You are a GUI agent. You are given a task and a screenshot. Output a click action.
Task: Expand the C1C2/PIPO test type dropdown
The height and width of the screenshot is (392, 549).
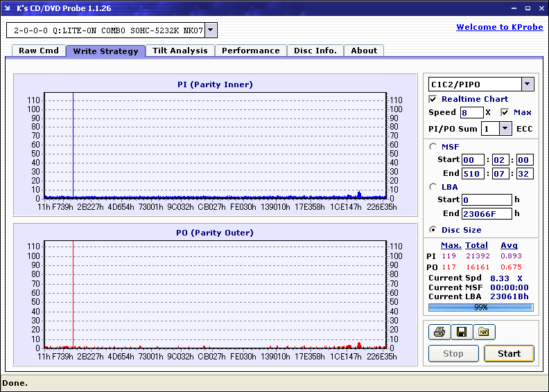click(528, 84)
